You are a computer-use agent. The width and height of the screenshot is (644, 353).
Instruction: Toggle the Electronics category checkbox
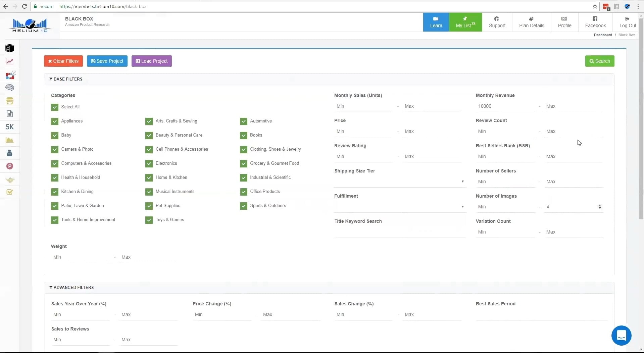pos(149,163)
